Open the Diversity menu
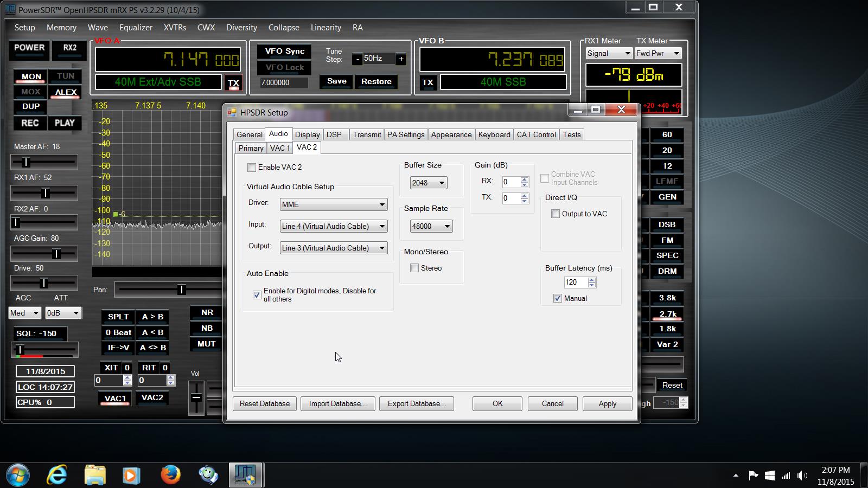Image resolution: width=868 pixels, height=488 pixels. (241, 28)
